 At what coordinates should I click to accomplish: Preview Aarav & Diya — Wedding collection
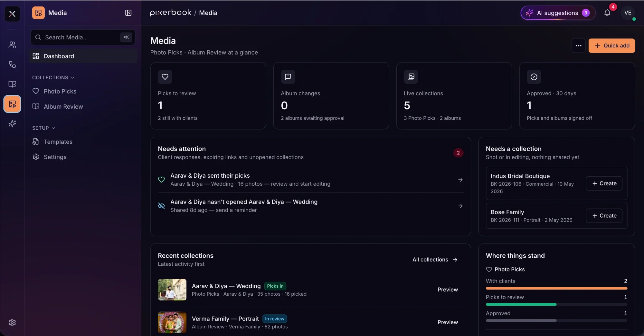(448, 290)
